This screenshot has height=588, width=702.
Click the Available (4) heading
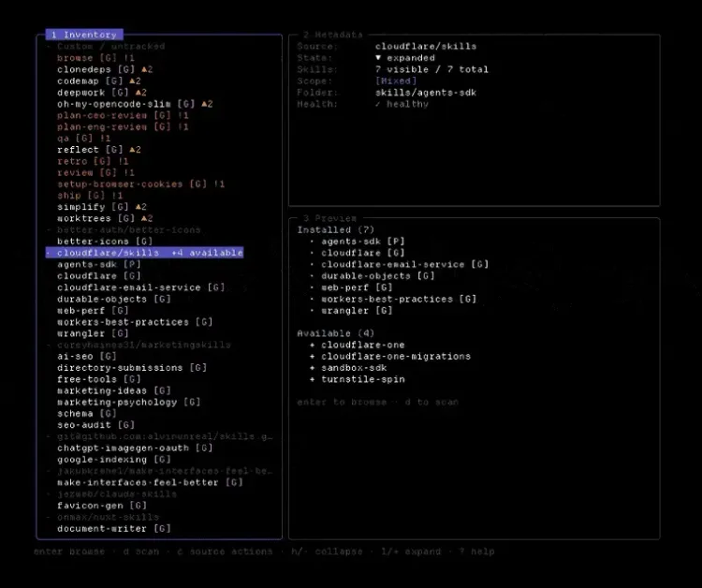(x=336, y=333)
